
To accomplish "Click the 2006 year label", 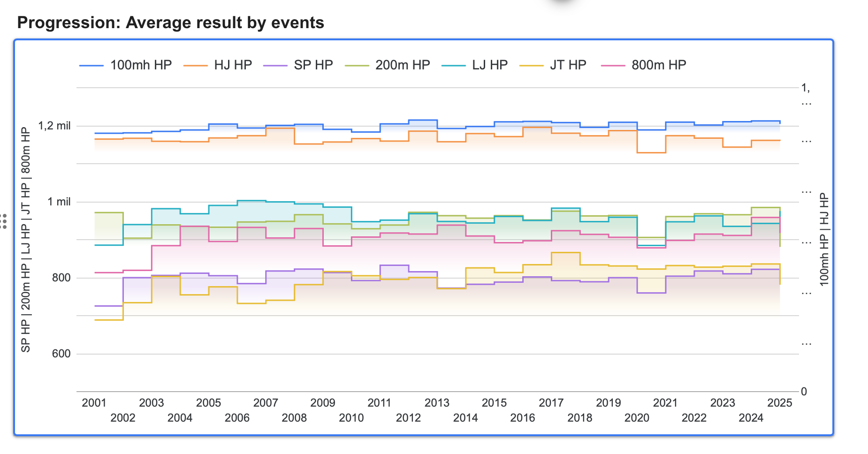I will tap(237, 418).
